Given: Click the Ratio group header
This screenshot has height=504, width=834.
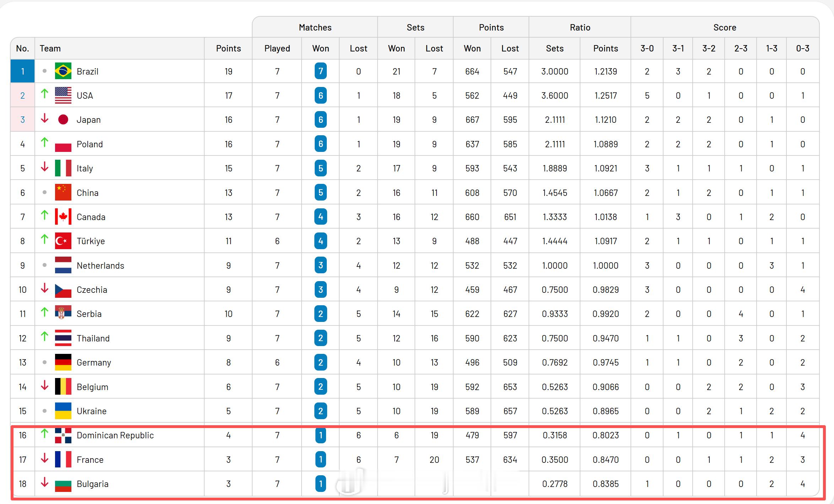Looking at the screenshot, I should 580,27.
